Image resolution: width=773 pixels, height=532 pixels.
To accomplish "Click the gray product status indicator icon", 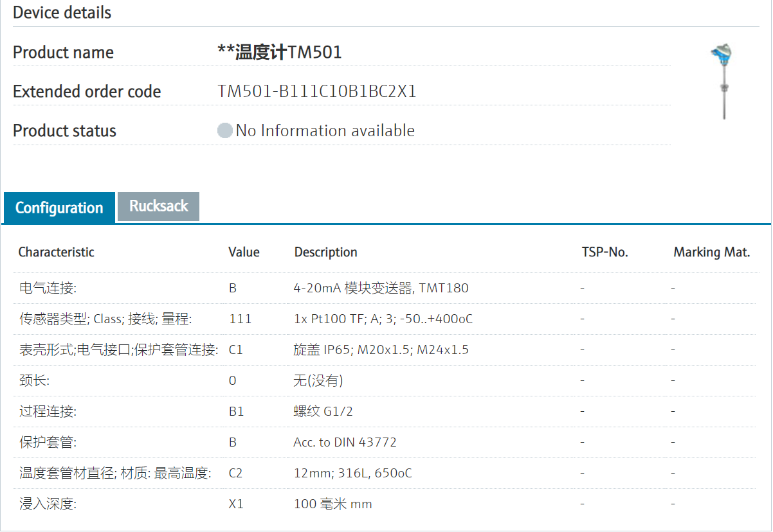I will [x=224, y=131].
